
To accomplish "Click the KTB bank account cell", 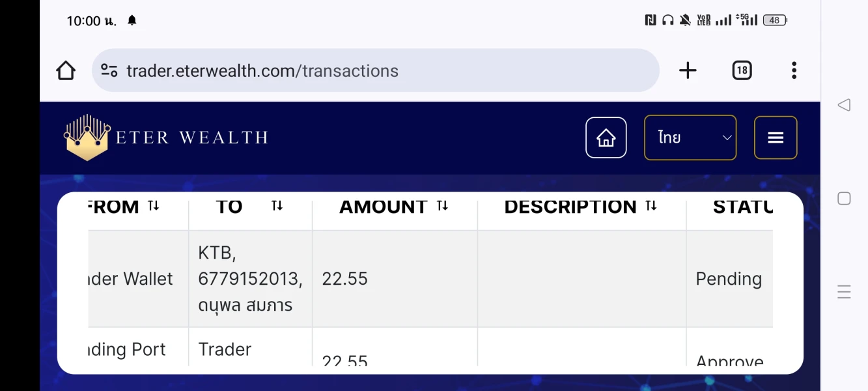I will click(x=250, y=279).
